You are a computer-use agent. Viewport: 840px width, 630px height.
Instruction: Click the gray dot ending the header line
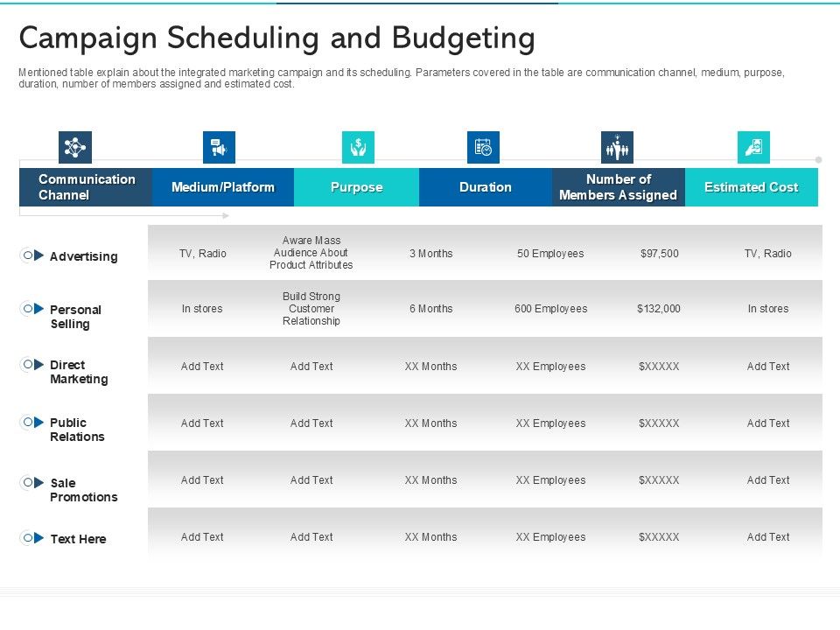pos(819,160)
